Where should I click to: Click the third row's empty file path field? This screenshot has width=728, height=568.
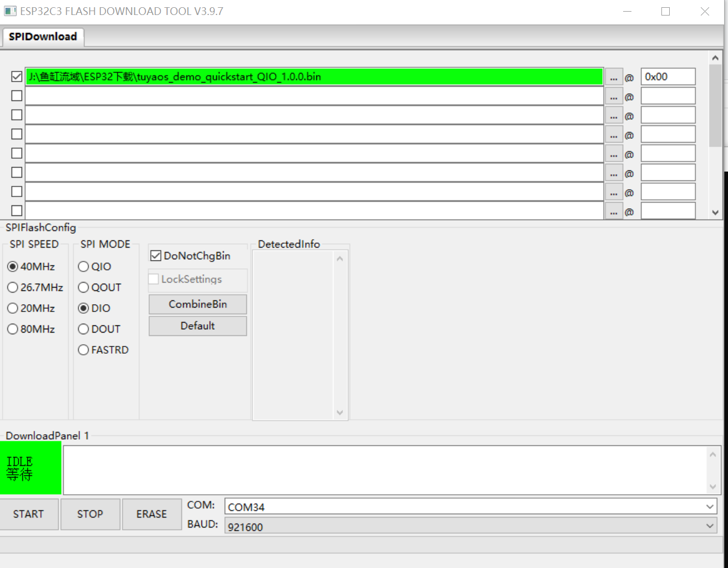[x=314, y=115]
